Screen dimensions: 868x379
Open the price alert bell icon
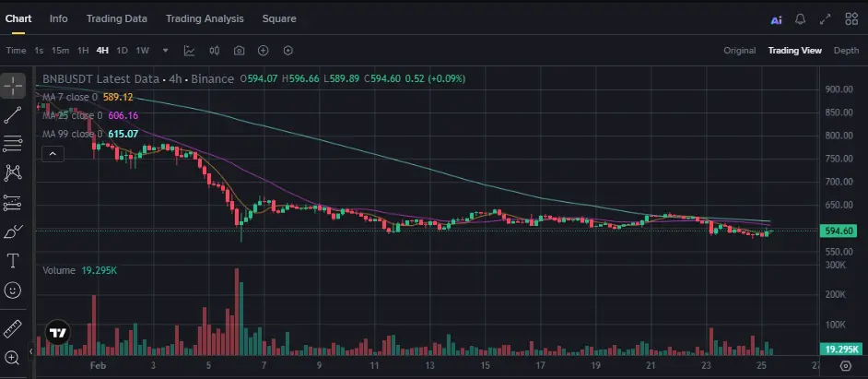800,19
